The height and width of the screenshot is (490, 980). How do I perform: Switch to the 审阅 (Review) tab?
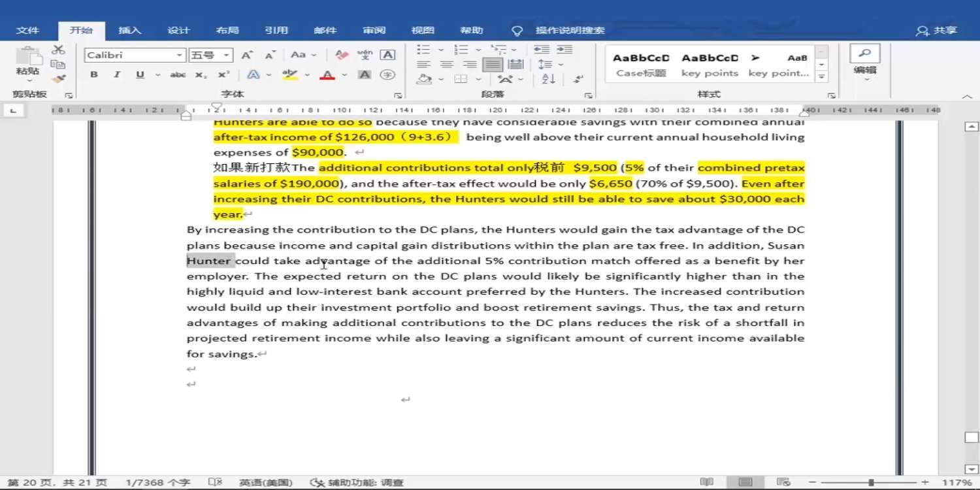tap(374, 31)
